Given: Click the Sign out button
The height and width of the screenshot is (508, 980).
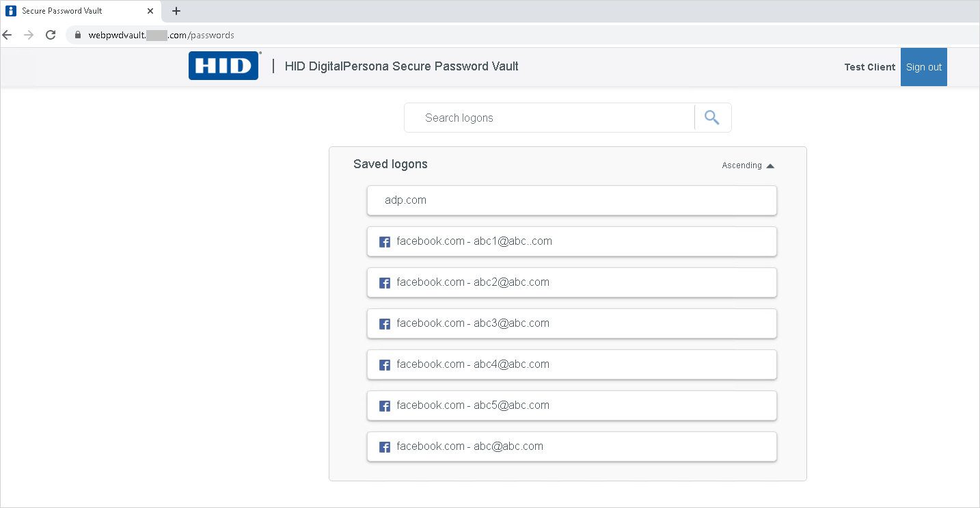Looking at the screenshot, I should click(923, 66).
